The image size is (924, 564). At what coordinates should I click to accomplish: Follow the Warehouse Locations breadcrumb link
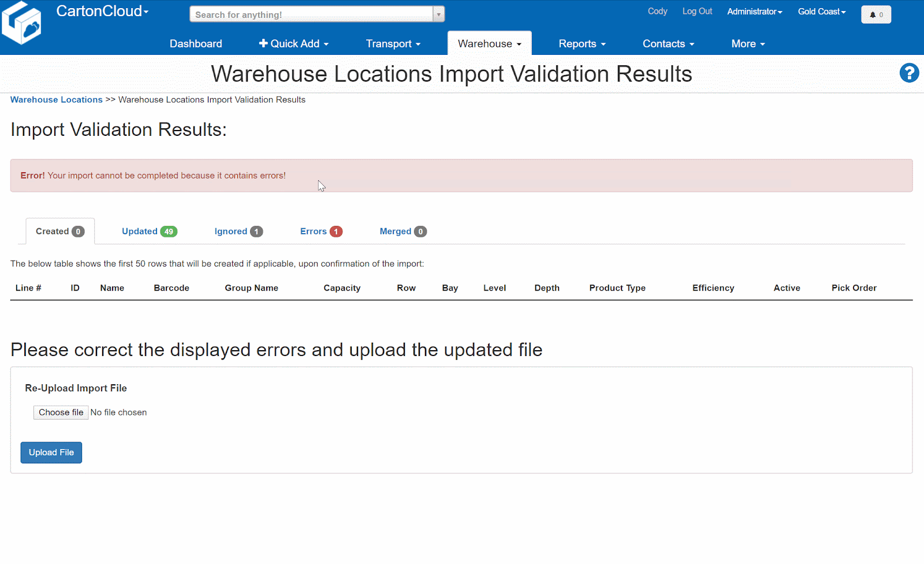click(57, 100)
